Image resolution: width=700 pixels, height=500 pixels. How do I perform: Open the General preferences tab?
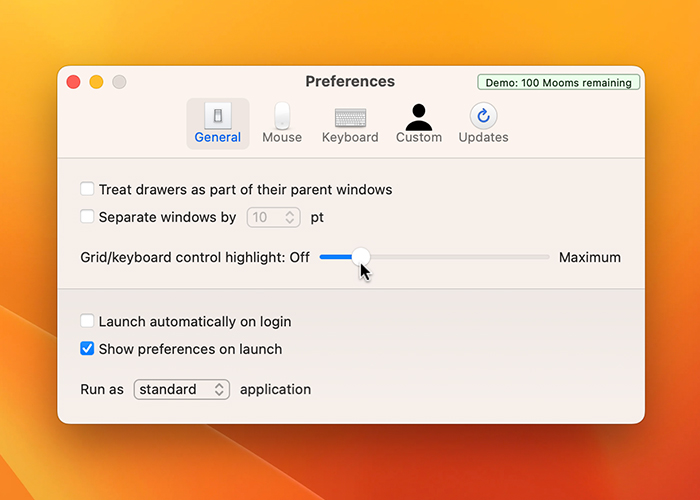pos(217,124)
